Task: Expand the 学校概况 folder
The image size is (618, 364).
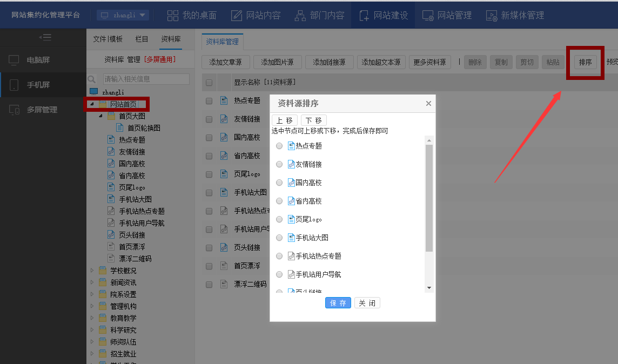Action: click(92, 271)
